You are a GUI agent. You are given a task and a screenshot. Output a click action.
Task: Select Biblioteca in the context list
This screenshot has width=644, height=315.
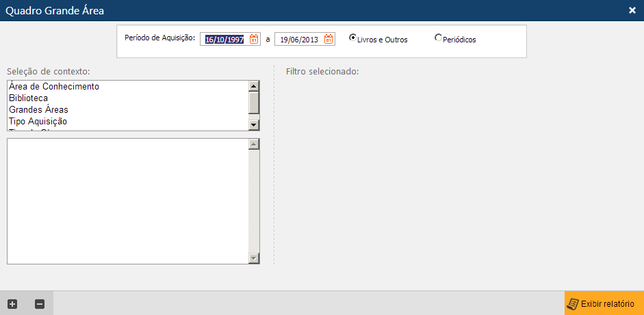click(28, 98)
